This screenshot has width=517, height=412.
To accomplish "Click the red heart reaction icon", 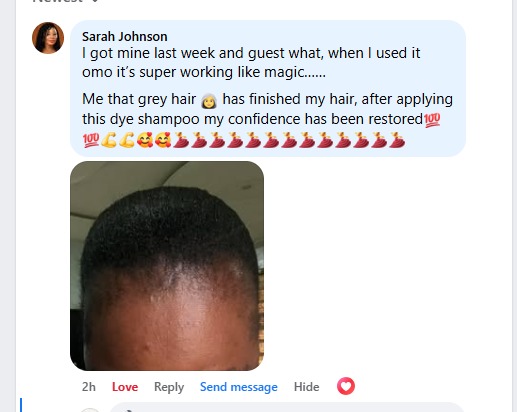I will [346, 386].
